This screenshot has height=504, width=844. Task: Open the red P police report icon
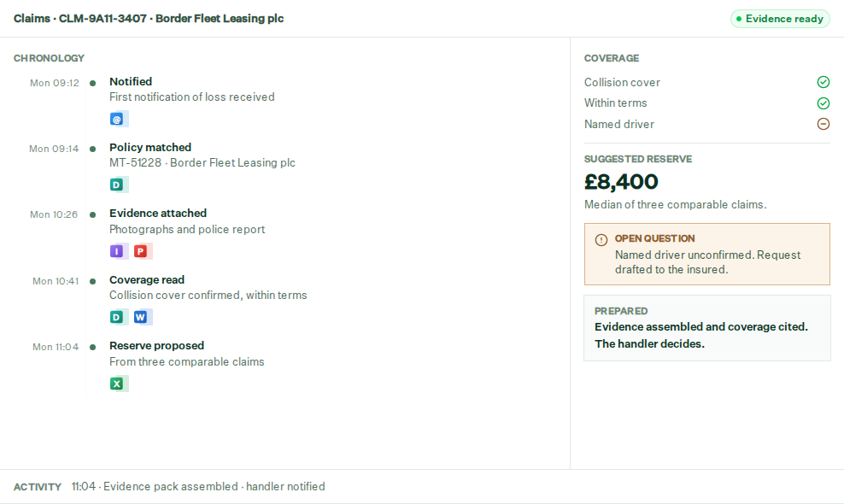[x=140, y=251]
